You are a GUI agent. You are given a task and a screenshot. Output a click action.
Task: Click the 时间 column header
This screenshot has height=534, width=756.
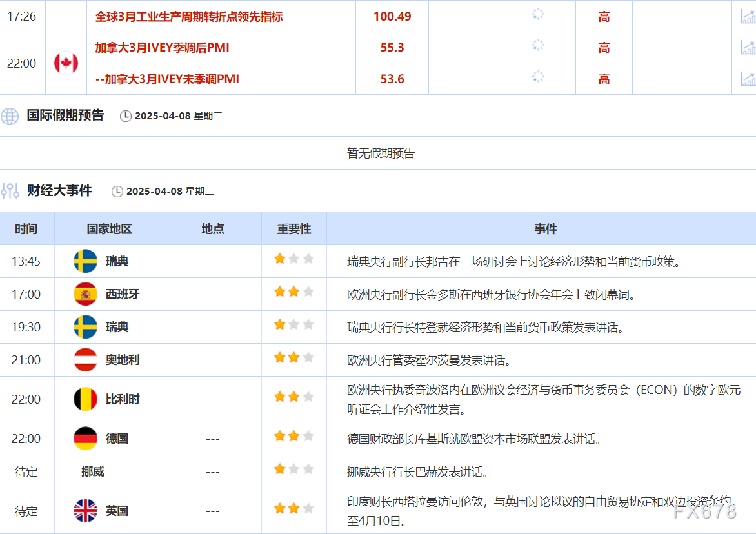click(26, 228)
